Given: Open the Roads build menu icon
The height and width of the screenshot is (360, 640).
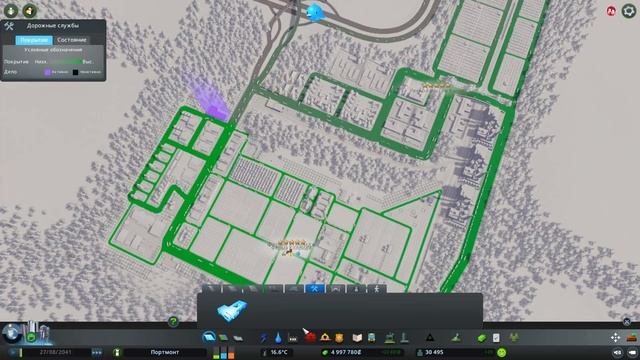Looking at the screenshot, I should [209, 338].
